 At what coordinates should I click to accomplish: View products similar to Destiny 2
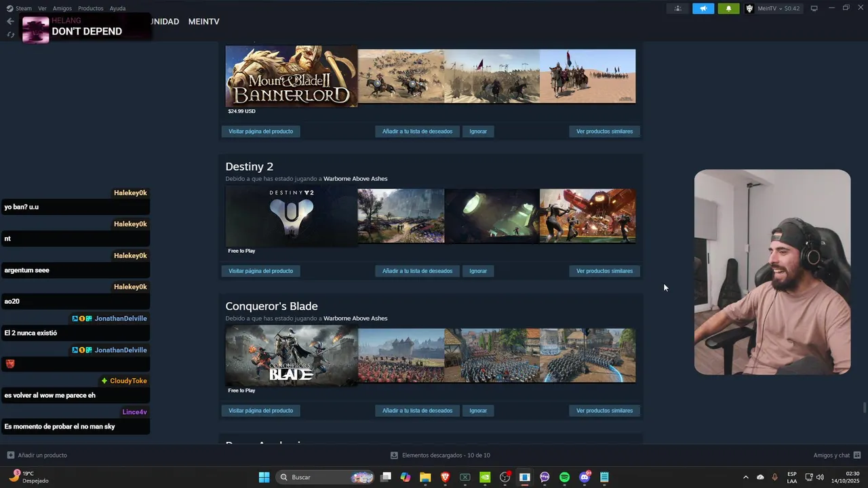point(604,271)
